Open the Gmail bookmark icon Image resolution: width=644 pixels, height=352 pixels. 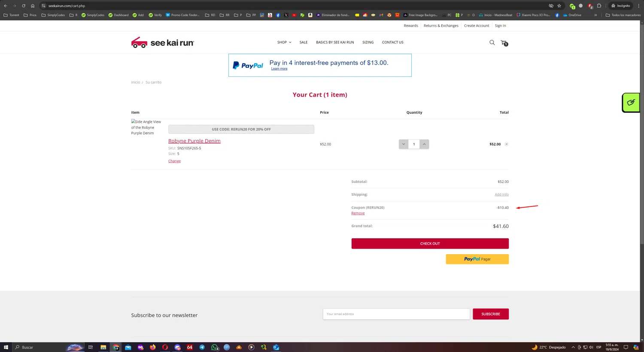click(381, 15)
